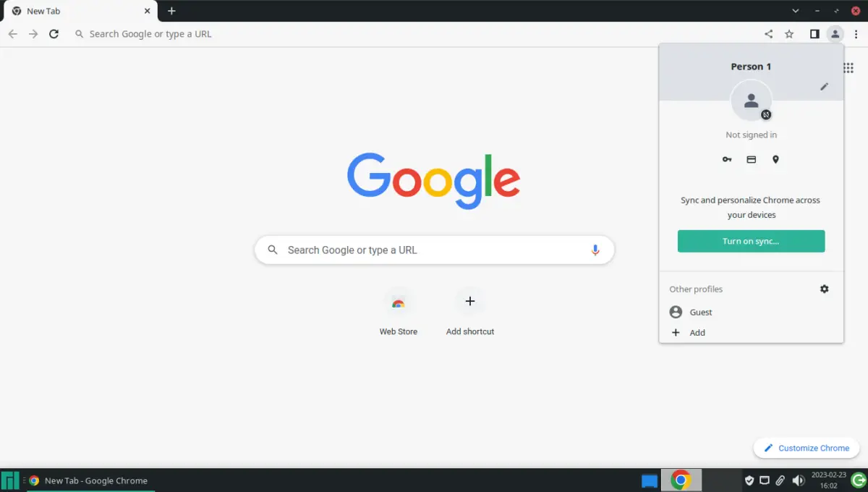Open addresses location pin icon

[x=775, y=159]
